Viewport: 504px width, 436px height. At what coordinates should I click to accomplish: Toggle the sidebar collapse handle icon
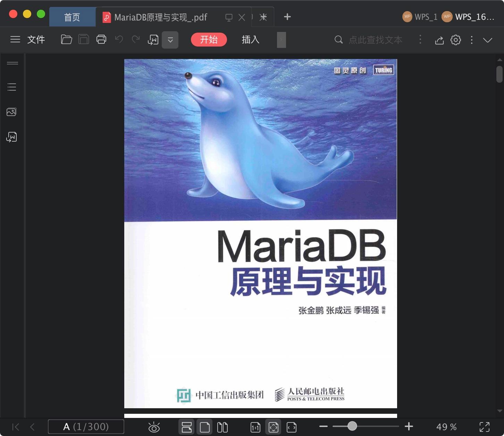pos(12,63)
